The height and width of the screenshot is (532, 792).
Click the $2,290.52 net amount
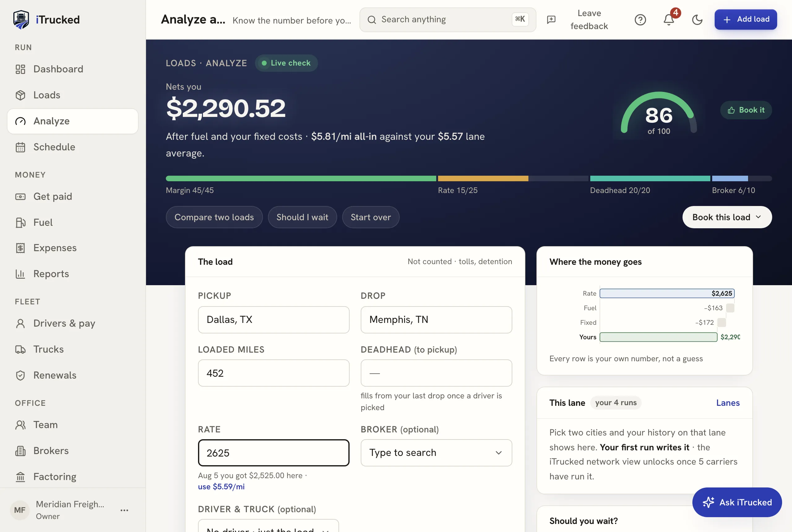point(226,108)
